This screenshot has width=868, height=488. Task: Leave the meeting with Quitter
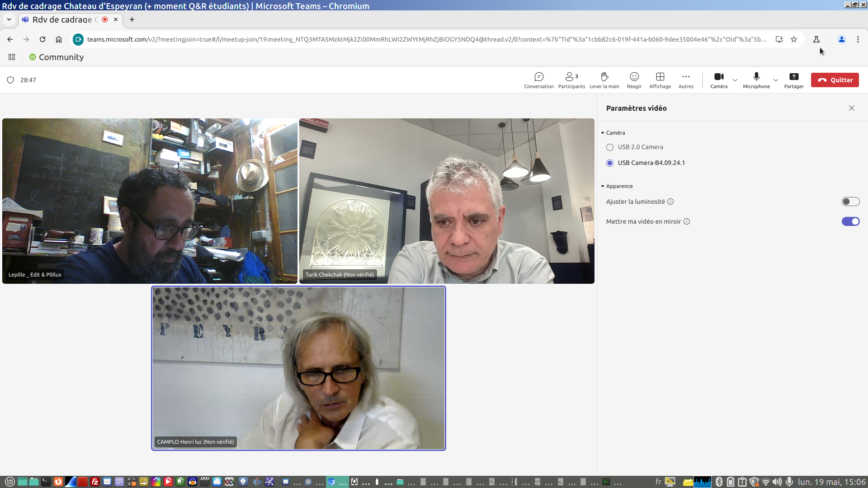(835, 80)
